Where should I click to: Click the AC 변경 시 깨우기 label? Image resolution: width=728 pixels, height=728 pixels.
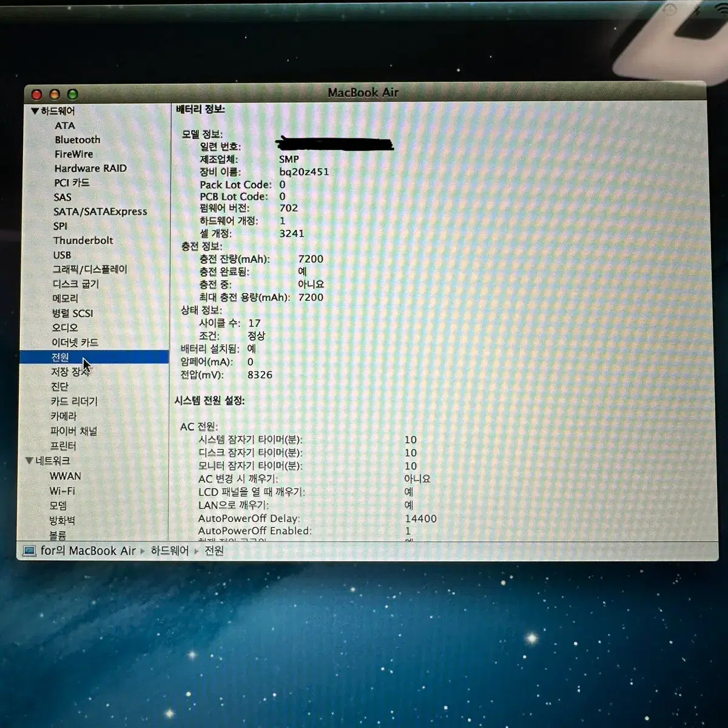[238, 479]
